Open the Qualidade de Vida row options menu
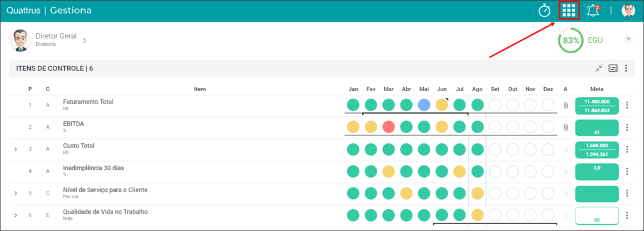The image size is (644, 231). click(x=627, y=215)
